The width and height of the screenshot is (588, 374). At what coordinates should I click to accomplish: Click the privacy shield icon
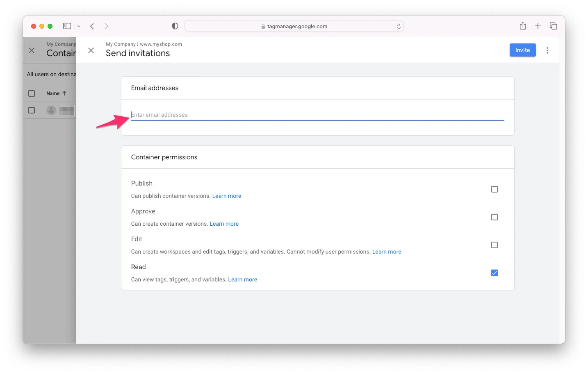click(175, 26)
